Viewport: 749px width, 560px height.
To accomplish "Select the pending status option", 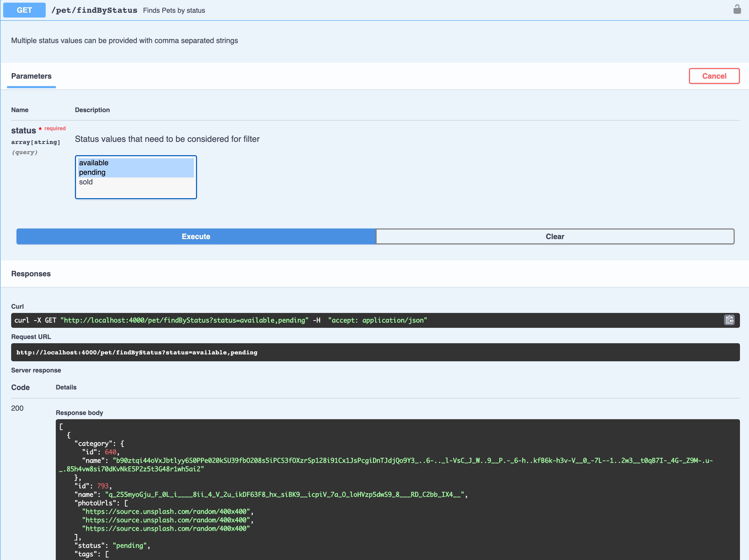I will tap(92, 172).
